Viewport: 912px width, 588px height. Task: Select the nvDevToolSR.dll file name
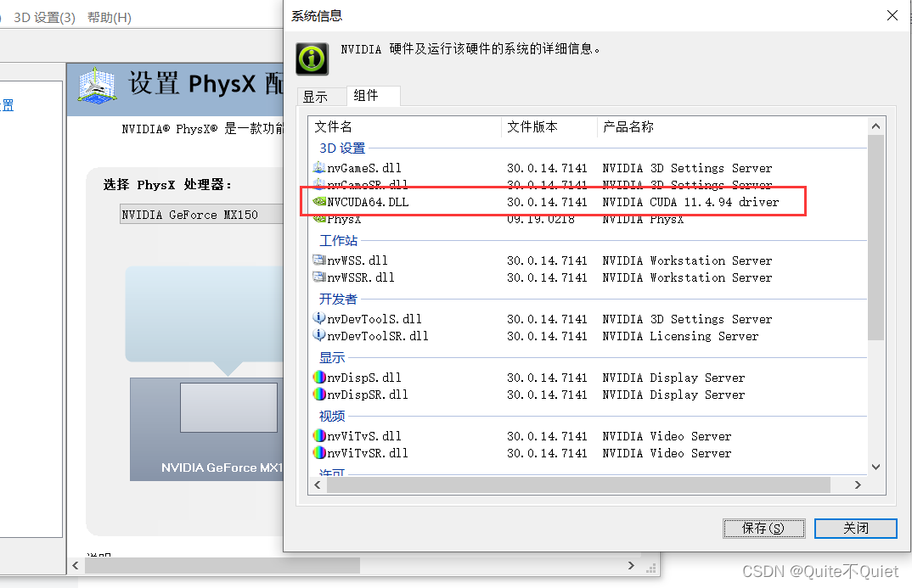click(x=378, y=336)
